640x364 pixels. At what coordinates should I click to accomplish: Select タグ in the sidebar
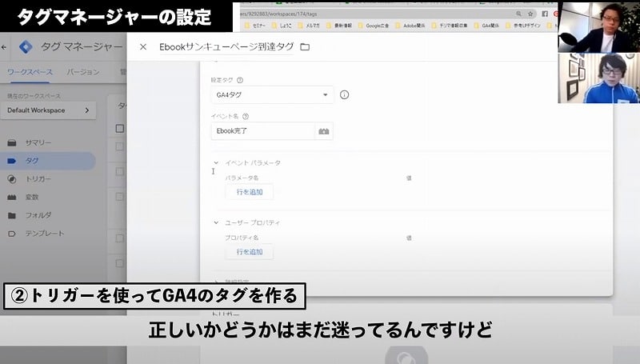point(48,161)
